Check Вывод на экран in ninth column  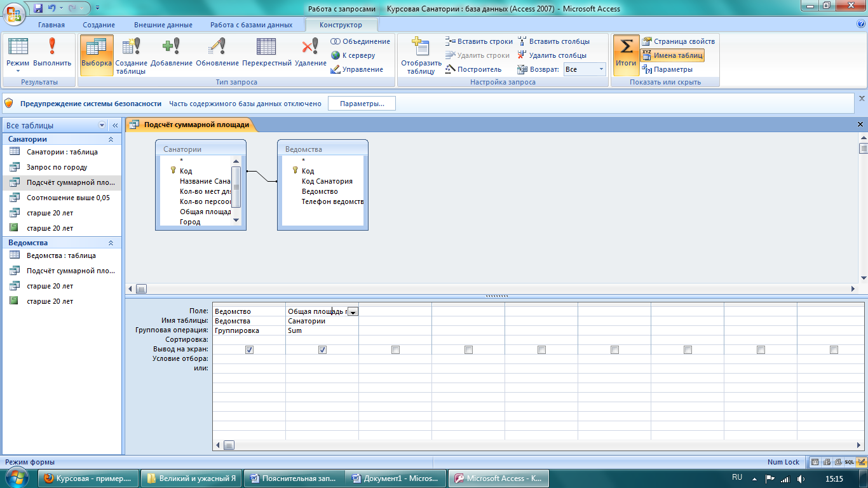834,349
